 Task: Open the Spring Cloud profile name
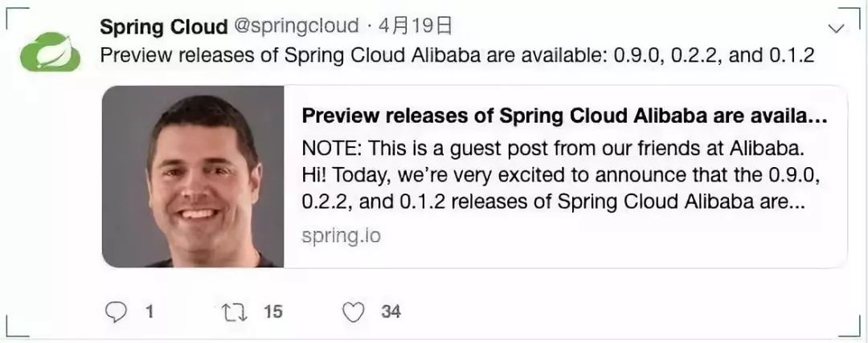tap(163, 27)
